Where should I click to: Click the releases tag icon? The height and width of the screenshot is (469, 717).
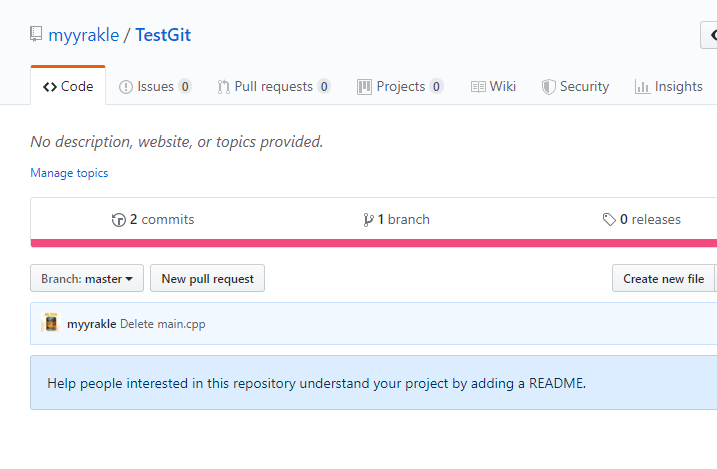[x=609, y=220]
